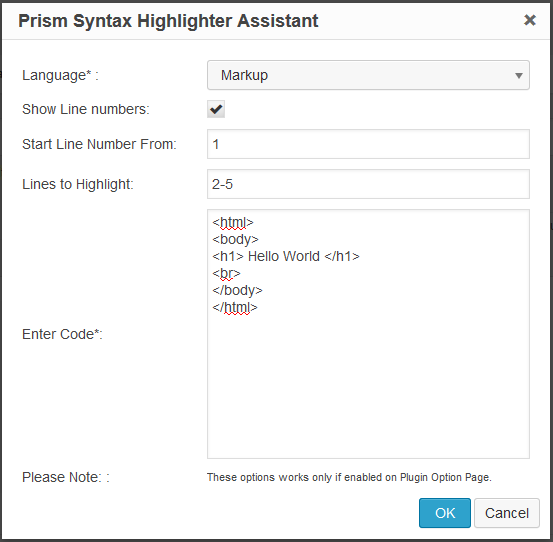The width and height of the screenshot is (553, 542).
Task: Confirm the dialog with OK
Action: pos(445,513)
